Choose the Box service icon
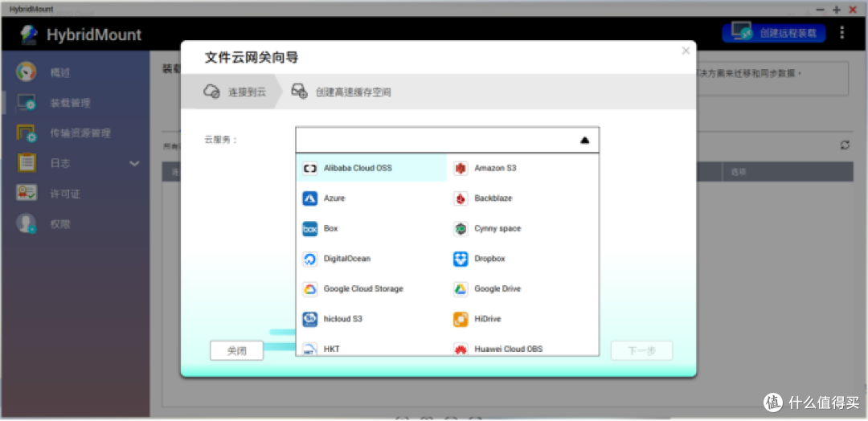The width and height of the screenshot is (868, 421). coord(310,228)
